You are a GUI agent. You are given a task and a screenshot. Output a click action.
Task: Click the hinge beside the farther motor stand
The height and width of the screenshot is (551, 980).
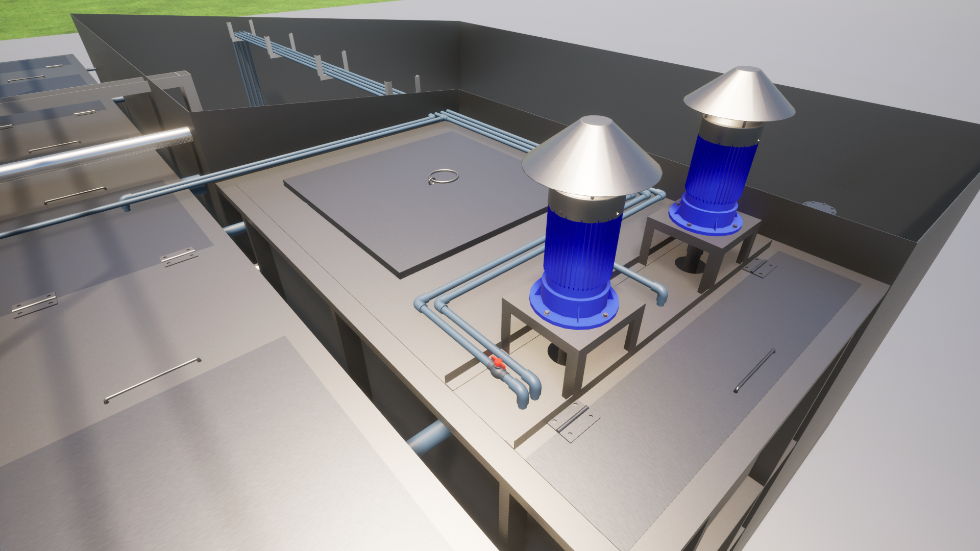tap(759, 267)
